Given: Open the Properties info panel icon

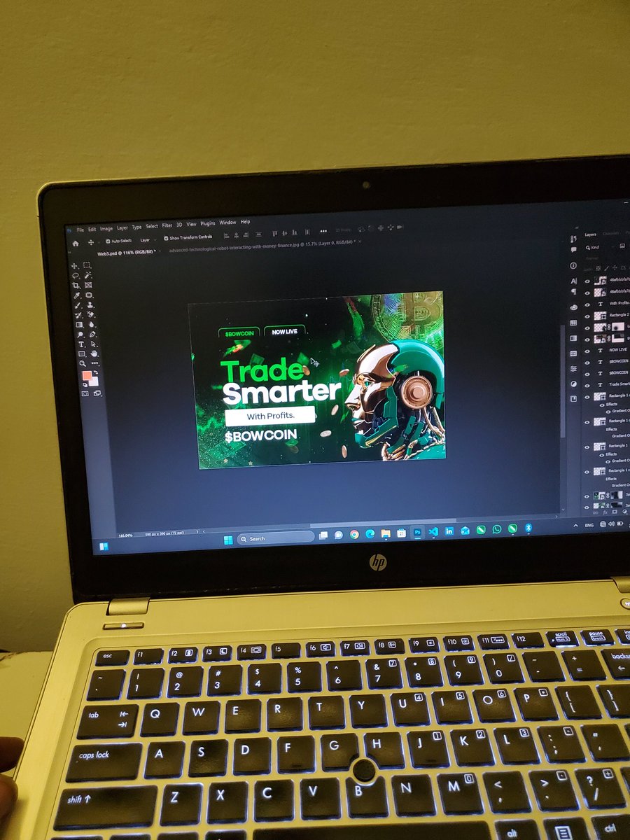Looking at the screenshot, I should 573,266.
